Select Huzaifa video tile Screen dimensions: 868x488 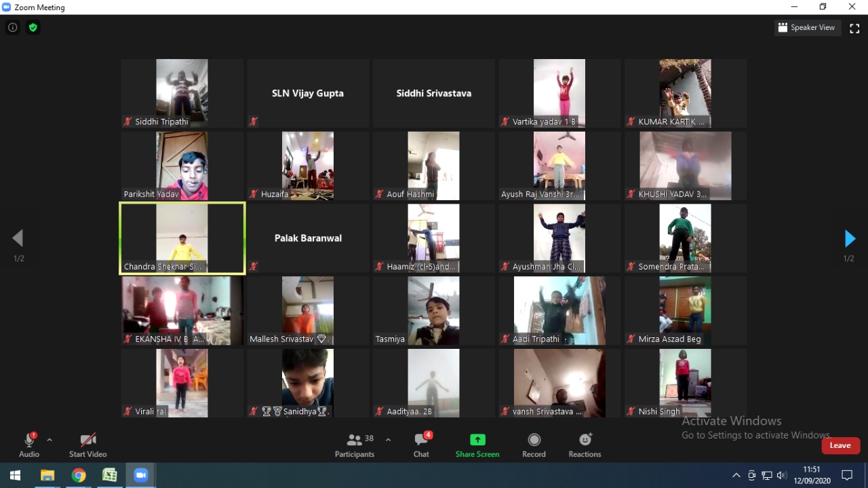[x=308, y=166]
